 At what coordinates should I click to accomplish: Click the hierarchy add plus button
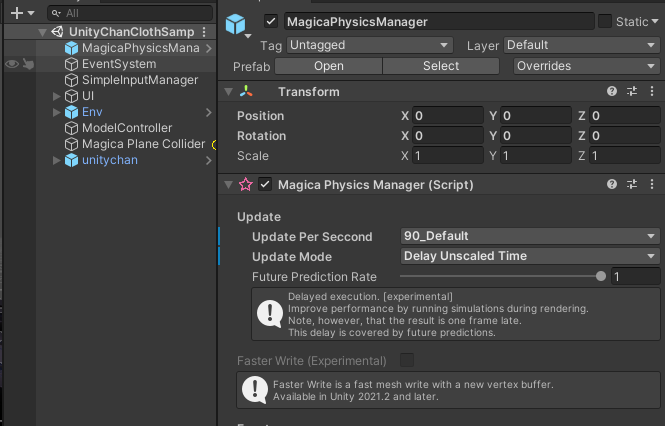tap(15, 13)
